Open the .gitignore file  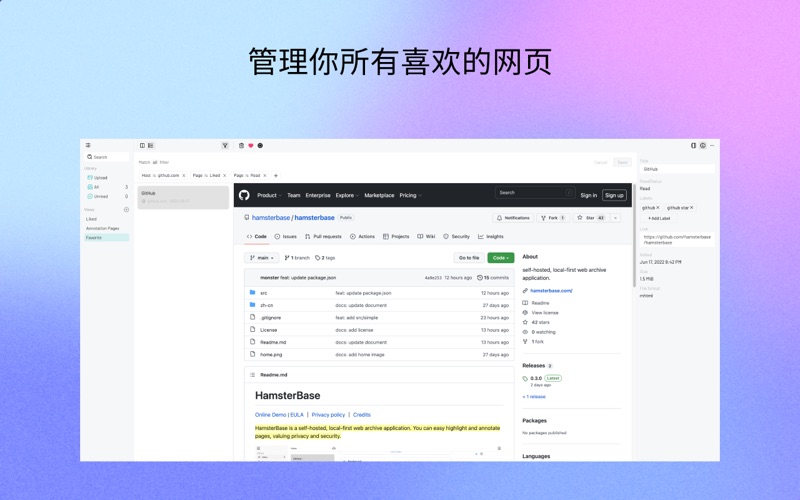tap(270, 317)
